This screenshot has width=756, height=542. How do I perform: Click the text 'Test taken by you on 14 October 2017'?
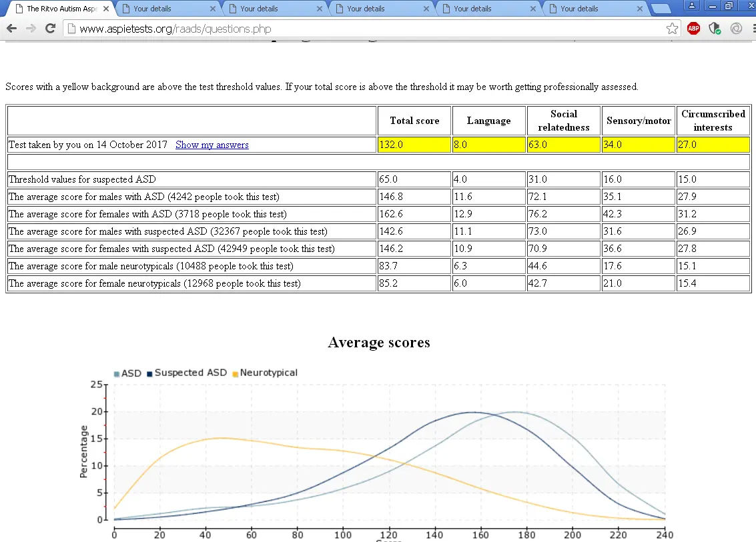(88, 145)
